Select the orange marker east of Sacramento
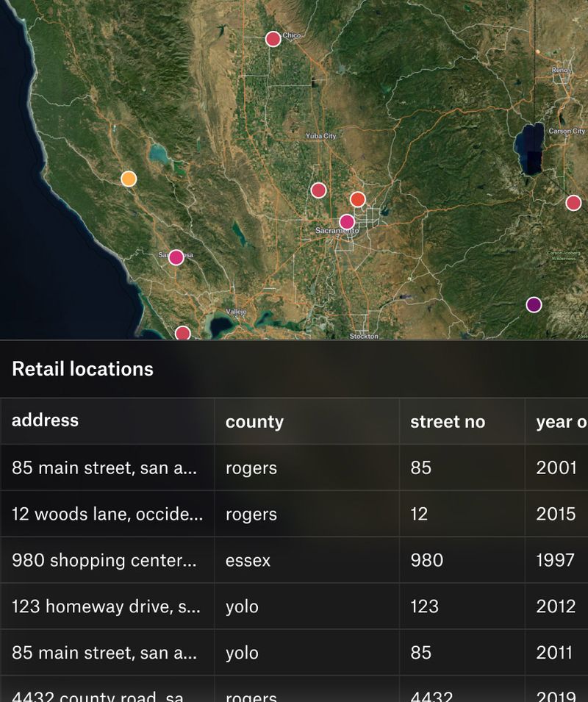 point(357,198)
